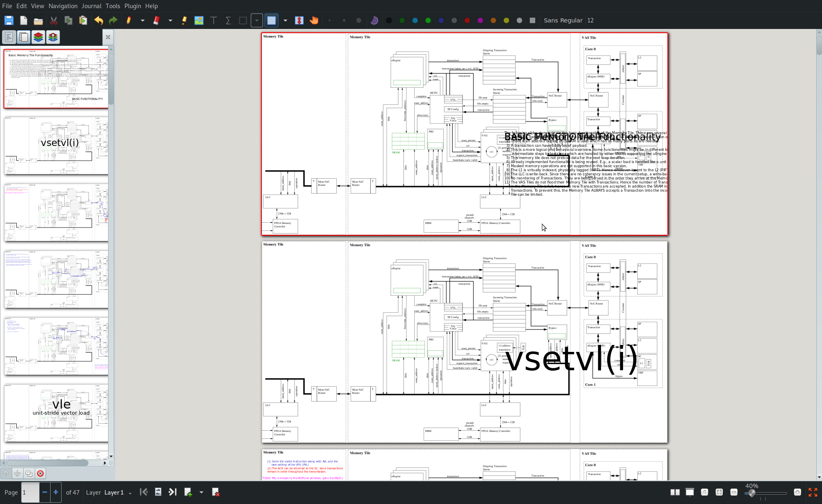This screenshot has height=504, width=822.
Task: Activate the Text tool
Action: click(213, 20)
